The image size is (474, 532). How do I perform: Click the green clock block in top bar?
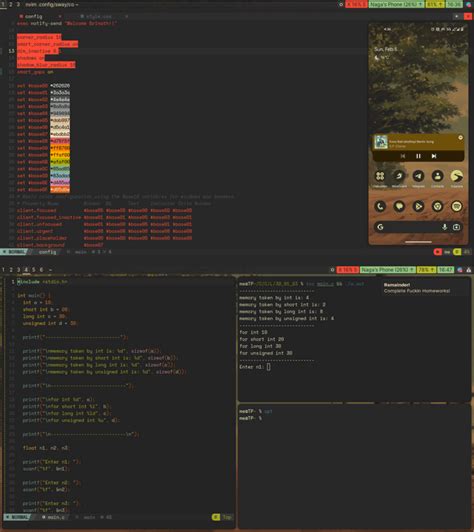click(454, 4)
